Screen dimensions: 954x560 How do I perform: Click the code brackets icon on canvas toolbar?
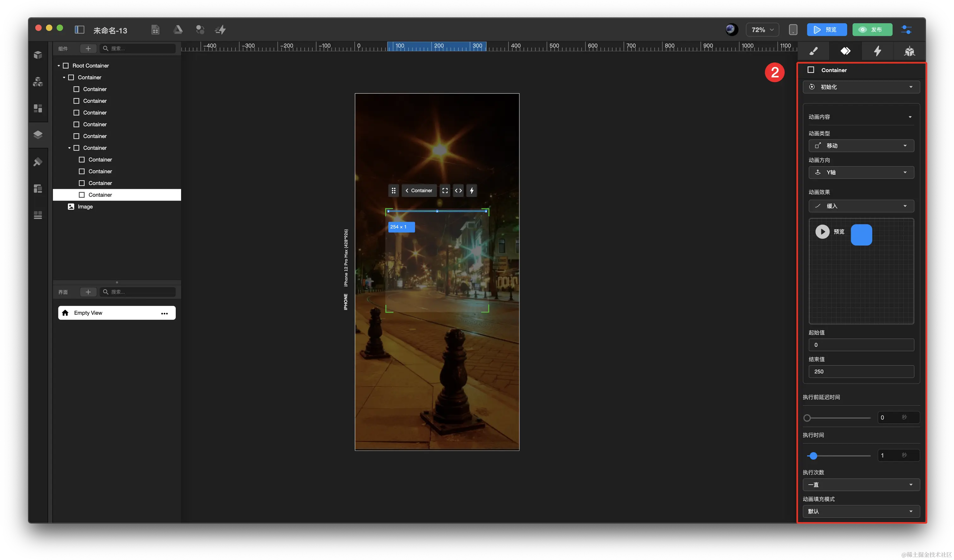pos(458,191)
